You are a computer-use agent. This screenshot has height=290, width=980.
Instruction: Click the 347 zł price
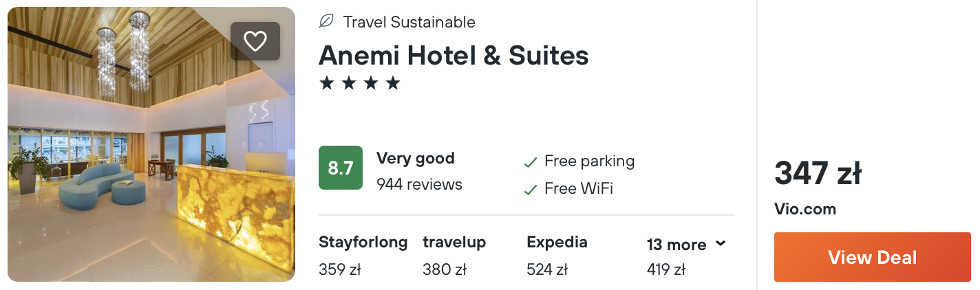818,173
